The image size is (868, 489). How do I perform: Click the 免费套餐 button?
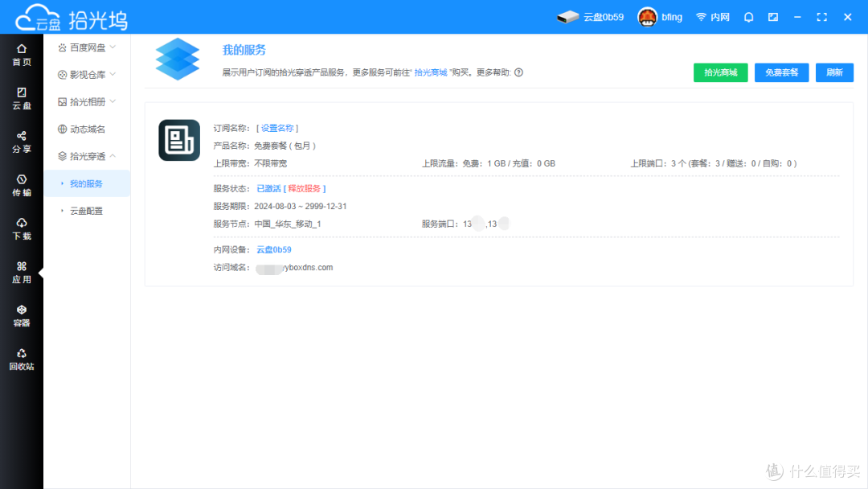click(782, 72)
